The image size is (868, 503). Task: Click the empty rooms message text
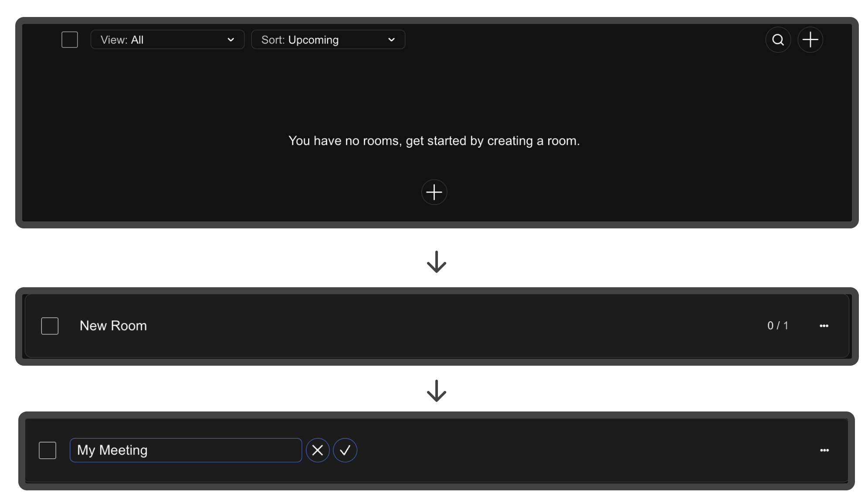tap(434, 141)
